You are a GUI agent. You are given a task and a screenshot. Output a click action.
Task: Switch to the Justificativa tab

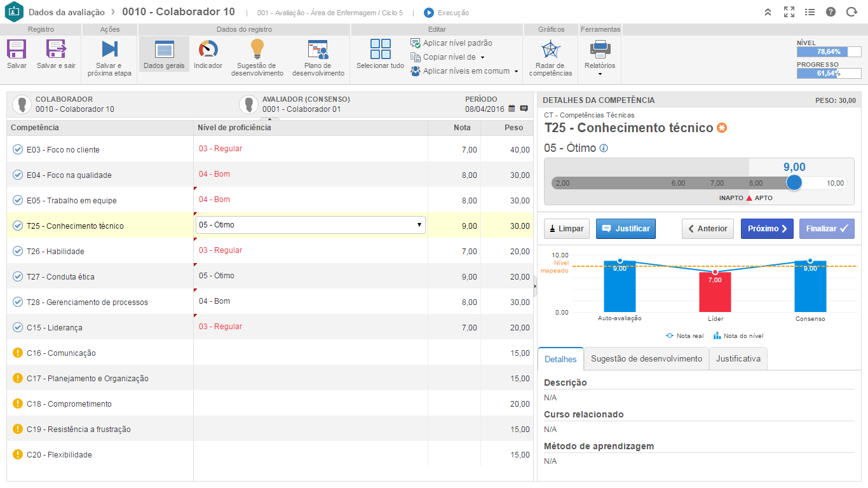738,359
